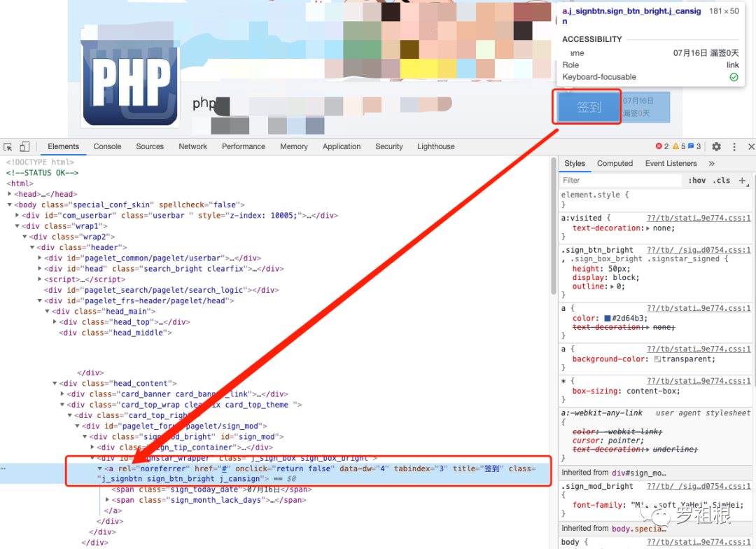The height and width of the screenshot is (549, 756).
Task: Click the row options ellipsis on selected node
Action: pos(3,468)
